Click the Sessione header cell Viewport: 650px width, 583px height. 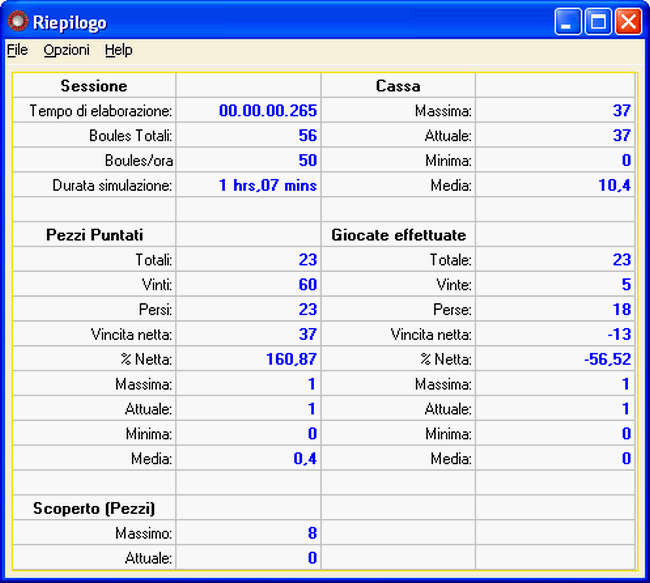tap(94, 86)
